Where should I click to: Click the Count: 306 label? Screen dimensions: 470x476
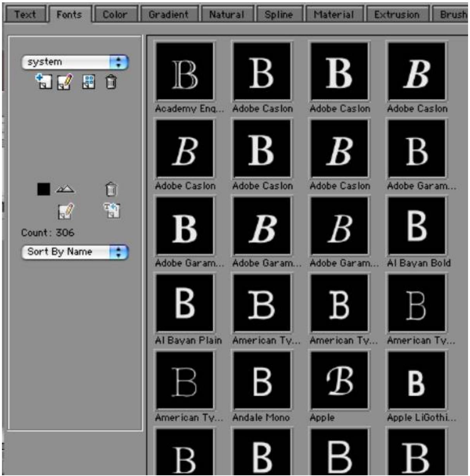point(48,233)
